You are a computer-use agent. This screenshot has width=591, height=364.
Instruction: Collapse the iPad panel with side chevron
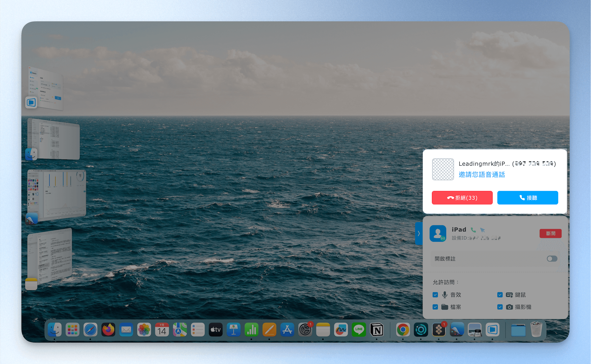click(x=419, y=233)
